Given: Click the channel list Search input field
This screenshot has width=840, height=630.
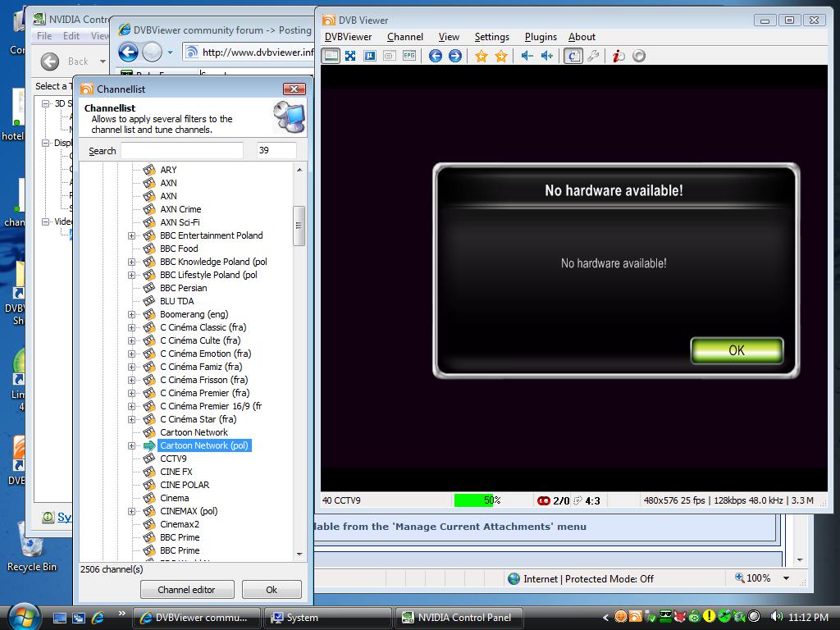Looking at the screenshot, I should pyautogui.click(x=182, y=151).
